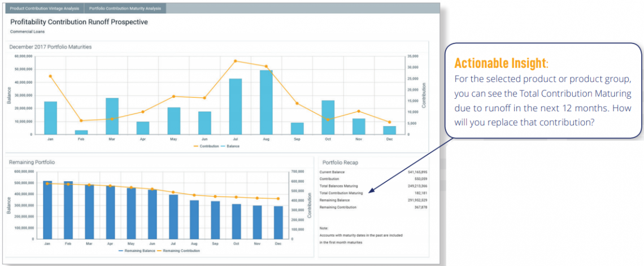Select the Jul bar in Remaining Portfolio

point(173,217)
